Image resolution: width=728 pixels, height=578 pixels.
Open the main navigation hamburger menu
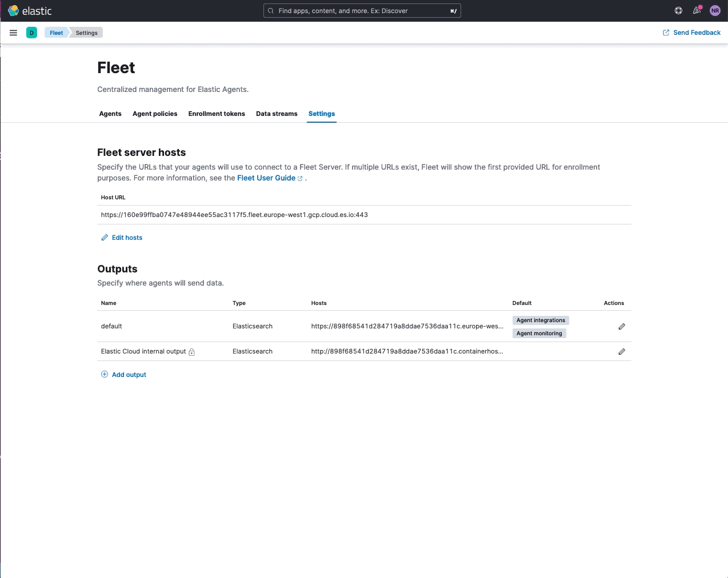(13, 33)
